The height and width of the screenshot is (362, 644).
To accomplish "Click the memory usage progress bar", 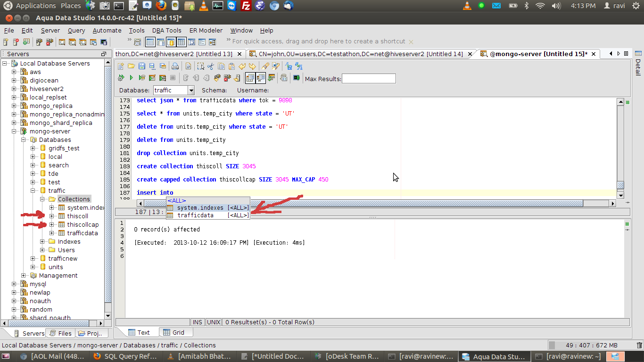I will pos(591,345).
